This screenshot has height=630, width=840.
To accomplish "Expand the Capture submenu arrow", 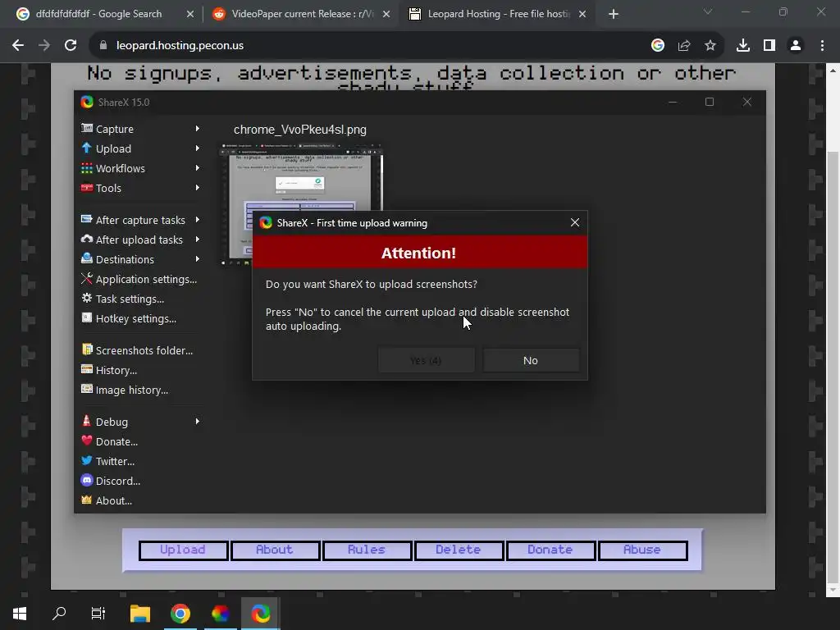I will [198, 129].
